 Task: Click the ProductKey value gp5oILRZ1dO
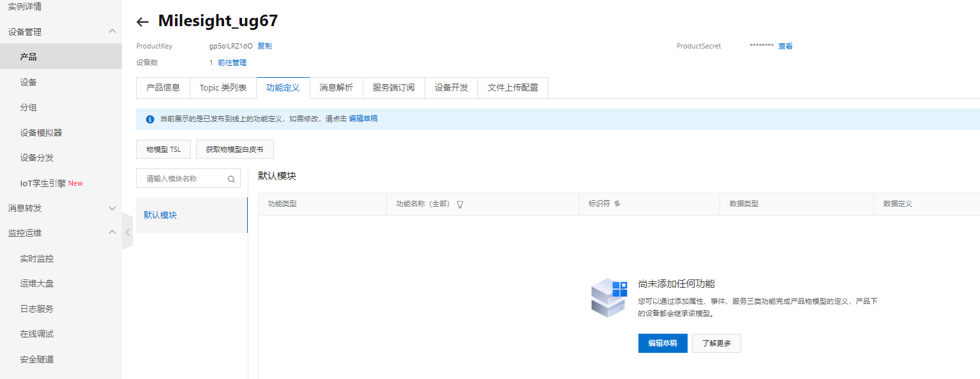[231, 46]
